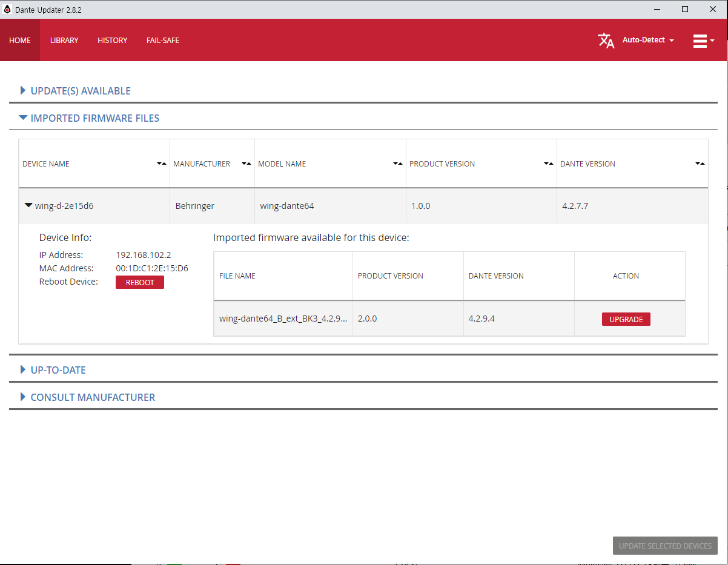Go to the HOME tab
The image size is (728, 565).
(x=20, y=41)
